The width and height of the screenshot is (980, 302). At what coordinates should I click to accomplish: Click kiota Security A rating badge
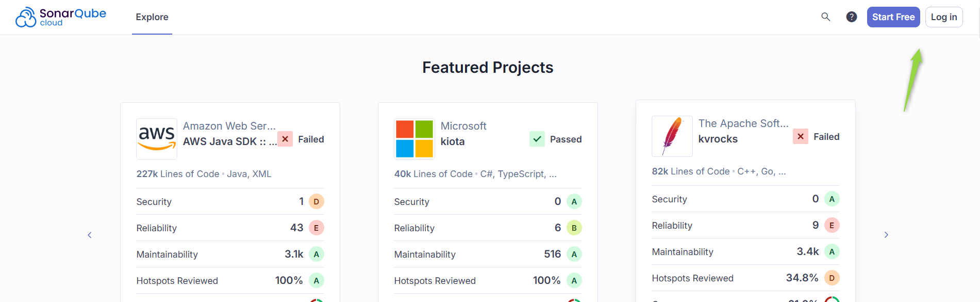pos(574,201)
